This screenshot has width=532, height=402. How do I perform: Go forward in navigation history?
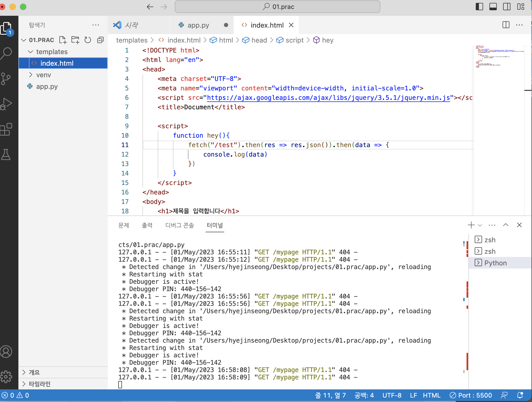point(164,7)
